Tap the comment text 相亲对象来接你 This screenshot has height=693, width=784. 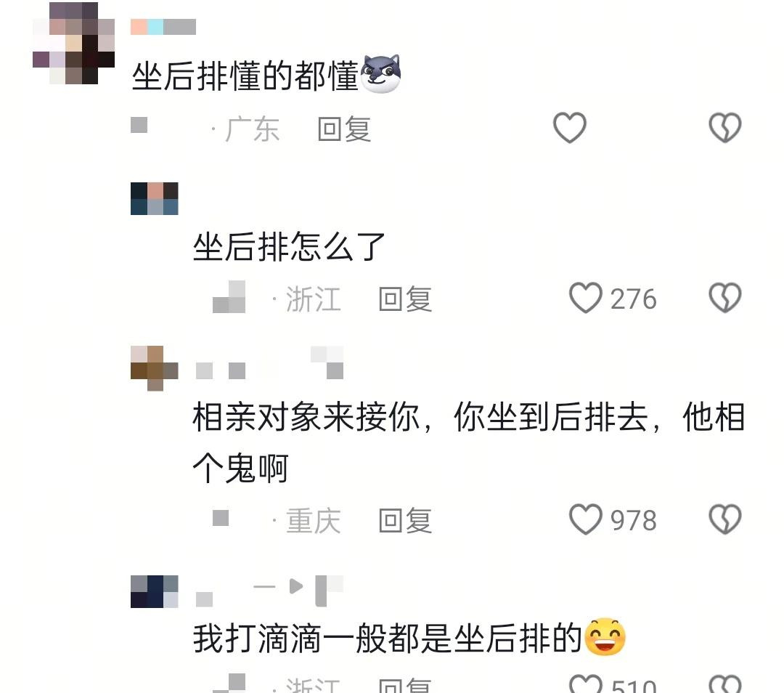tap(468, 442)
